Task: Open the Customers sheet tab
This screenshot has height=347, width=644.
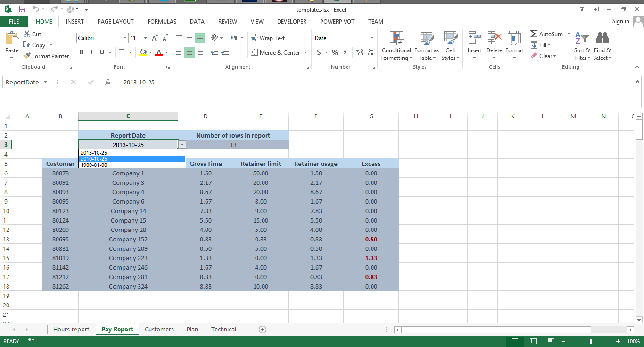Action: [x=159, y=329]
